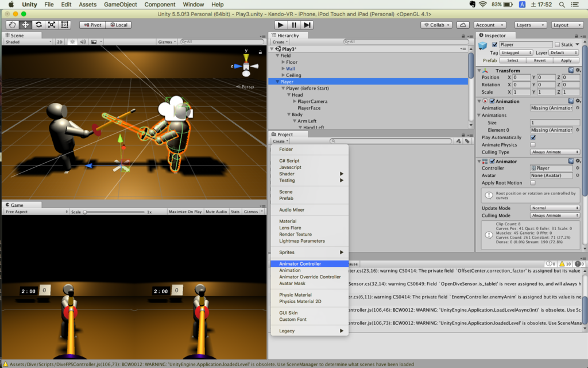The width and height of the screenshot is (588, 368).
Task: Choose C# Script from Create menu
Action: coord(310,161)
